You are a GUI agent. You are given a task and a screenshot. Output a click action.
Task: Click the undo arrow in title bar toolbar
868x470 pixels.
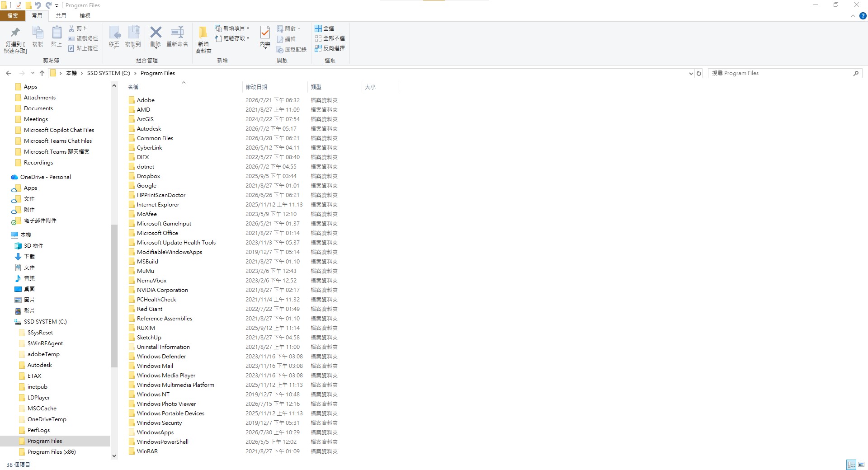click(38, 5)
